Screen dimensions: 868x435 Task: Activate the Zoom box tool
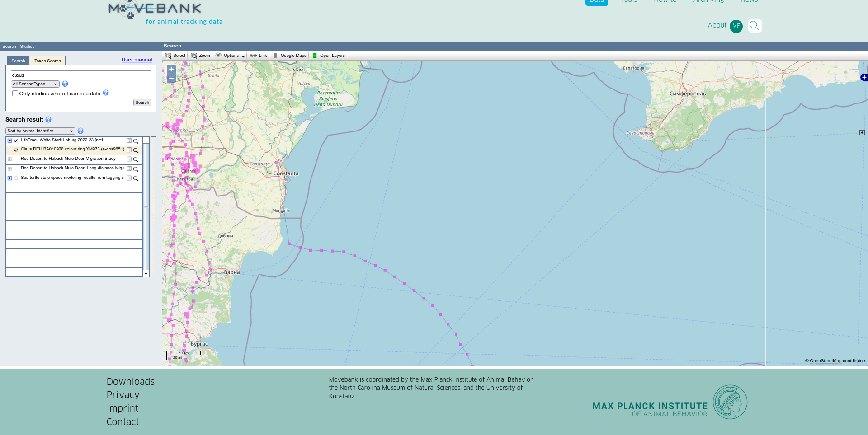200,56
